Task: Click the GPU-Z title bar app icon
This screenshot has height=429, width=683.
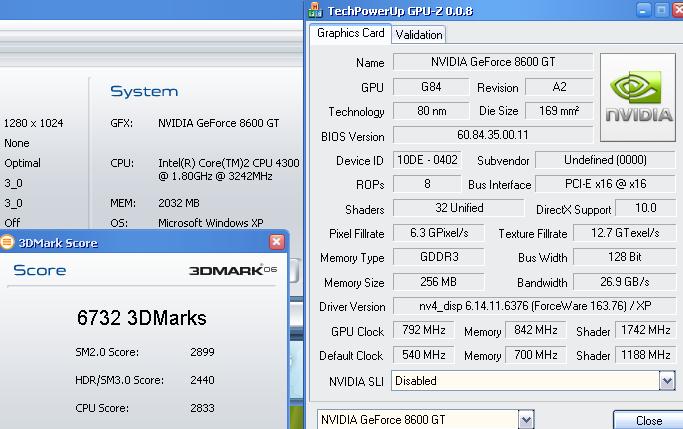Action: pyautogui.click(x=315, y=10)
